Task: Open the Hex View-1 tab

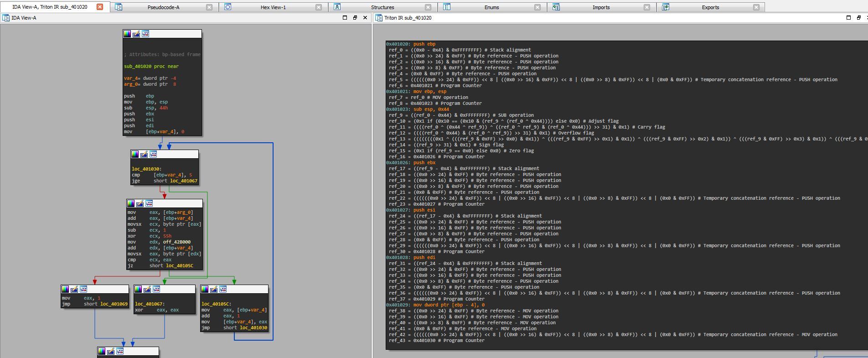Action: [x=273, y=7]
